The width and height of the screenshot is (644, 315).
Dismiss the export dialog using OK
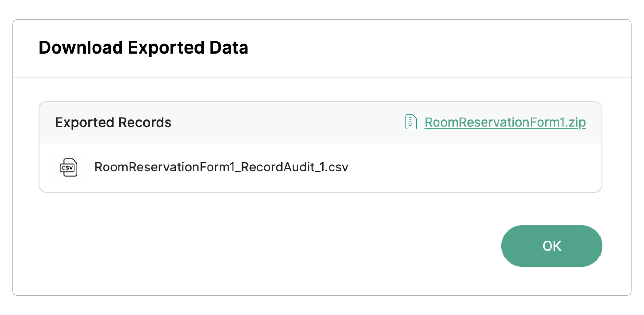coord(551,246)
